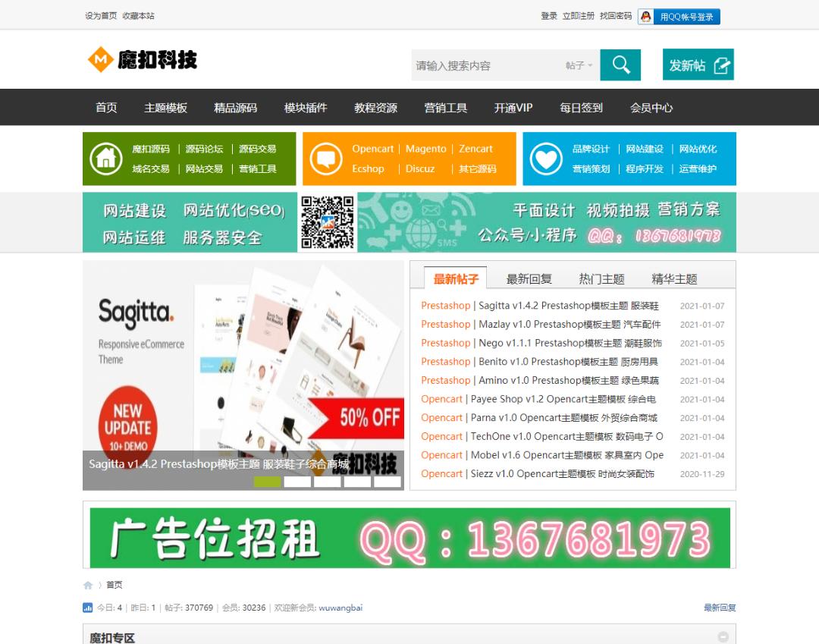Open 首页 in the navigation bar
The height and width of the screenshot is (644, 819).
pyautogui.click(x=106, y=108)
